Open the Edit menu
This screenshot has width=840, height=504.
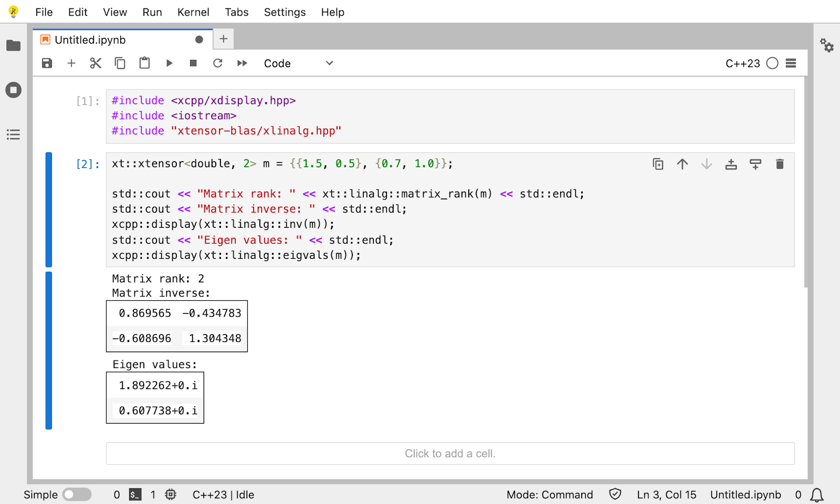(x=78, y=12)
